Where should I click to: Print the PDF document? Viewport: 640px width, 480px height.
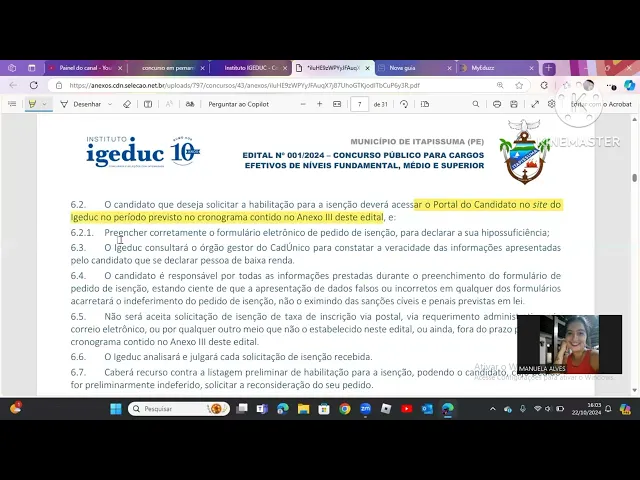(497, 104)
